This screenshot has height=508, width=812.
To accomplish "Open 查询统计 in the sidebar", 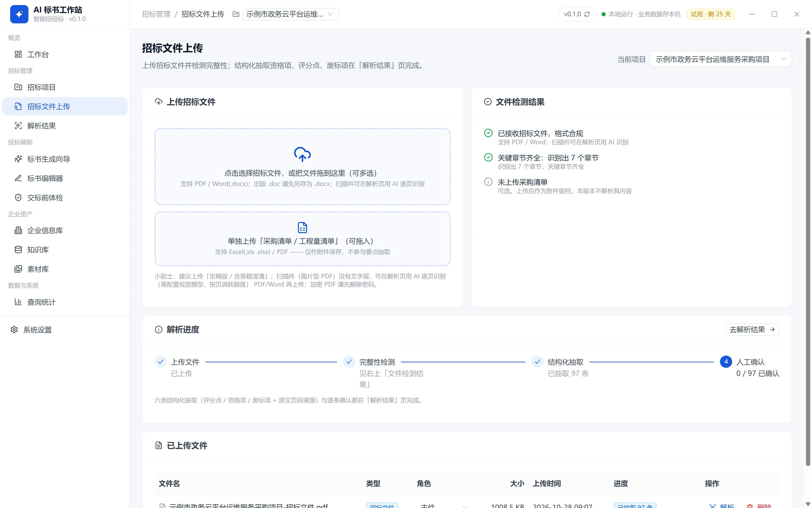I will [65, 302].
